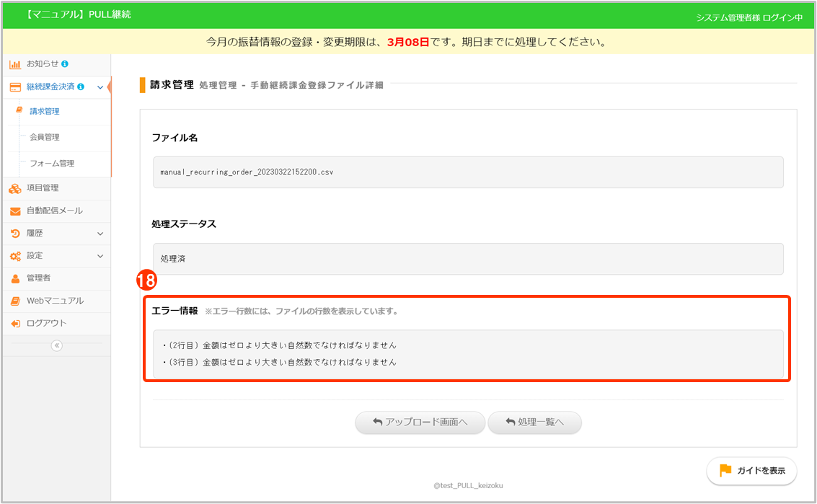Show the guide with ガイドを表示 button
The width and height of the screenshot is (817, 504).
(751, 471)
